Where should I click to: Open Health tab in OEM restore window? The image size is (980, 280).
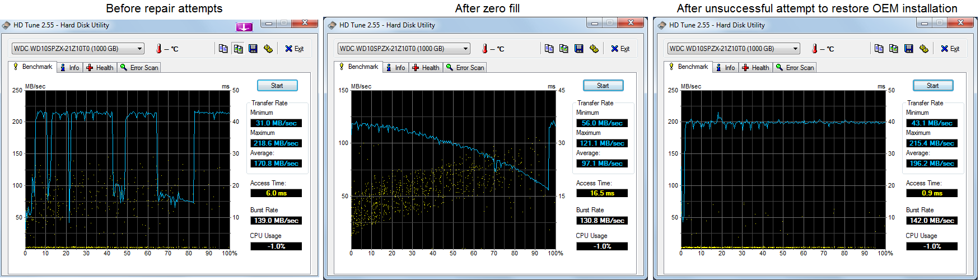coord(755,68)
